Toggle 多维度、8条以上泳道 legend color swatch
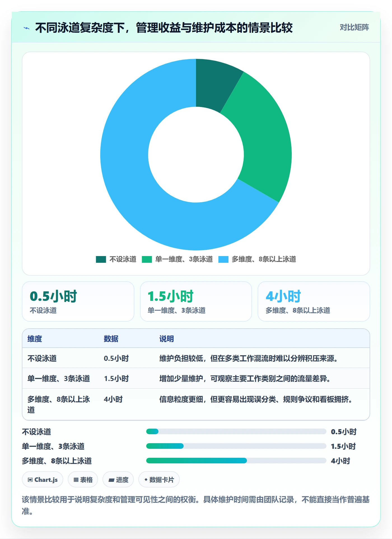Image resolution: width=392 pixels, height=539 pixels. tap(223, 259)
